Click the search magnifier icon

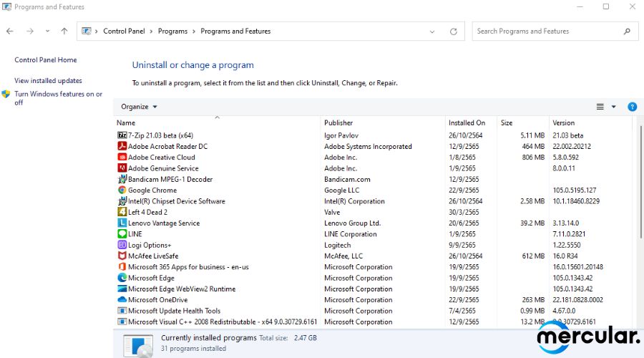(x=627, y=32)
